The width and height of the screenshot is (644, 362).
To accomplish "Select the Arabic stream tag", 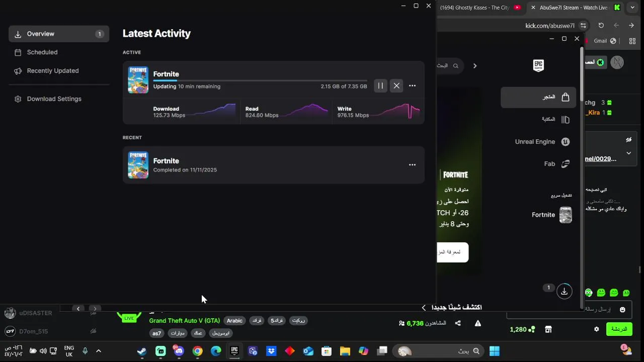I will coord(234,321).
